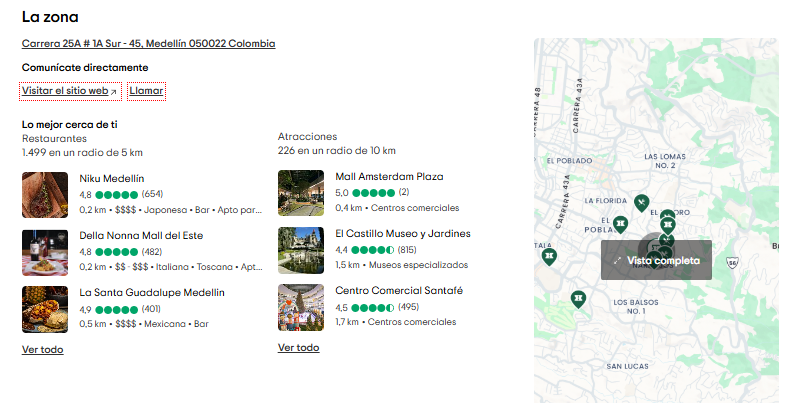Click the Carrera 25A address link
Viewport: 799px width, 403px height.
148,44
